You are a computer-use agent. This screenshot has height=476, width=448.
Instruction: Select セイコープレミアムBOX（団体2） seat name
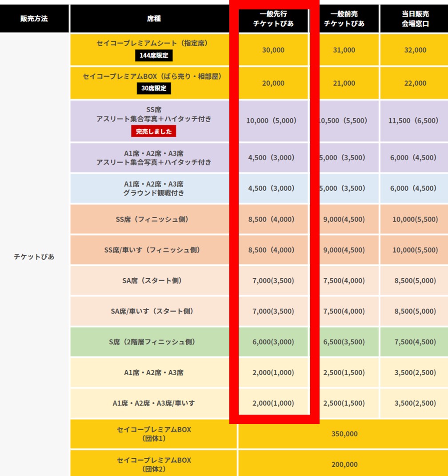[154, 464]
